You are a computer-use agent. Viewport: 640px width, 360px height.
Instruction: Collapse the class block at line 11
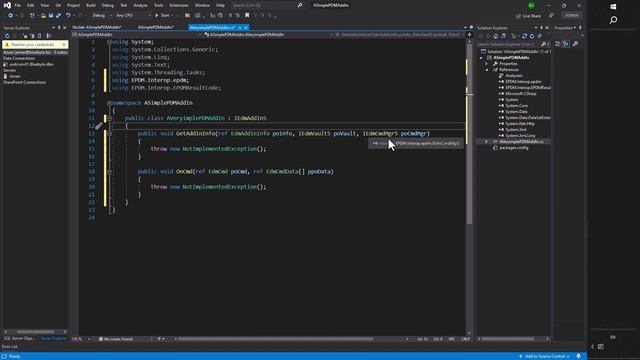click(x=109, y=118)
